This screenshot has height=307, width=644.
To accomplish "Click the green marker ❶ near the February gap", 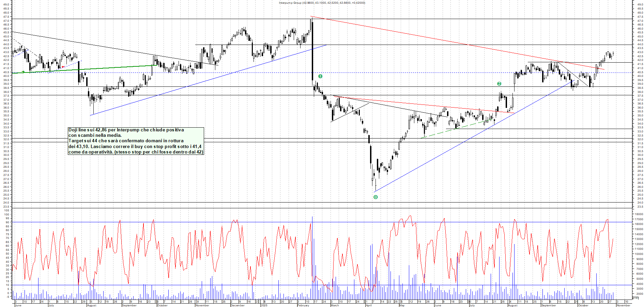I will coord(320,76).
